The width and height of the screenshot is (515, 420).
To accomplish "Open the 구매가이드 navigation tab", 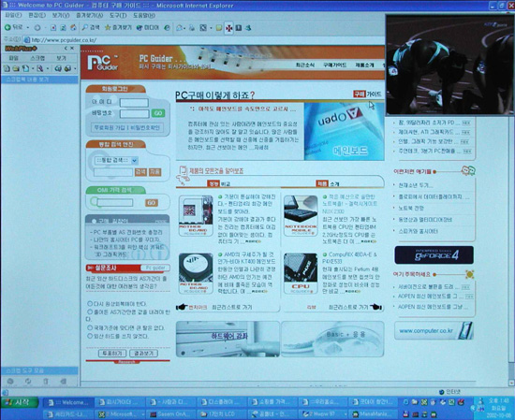I will pyautogui.click(x=334, y=65).
